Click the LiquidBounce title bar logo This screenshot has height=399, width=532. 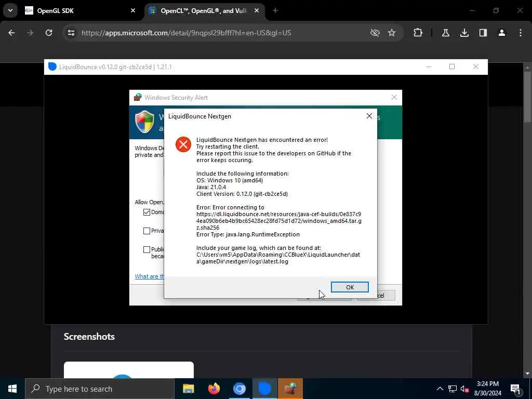pyautogui.click(x=52, y=66)
